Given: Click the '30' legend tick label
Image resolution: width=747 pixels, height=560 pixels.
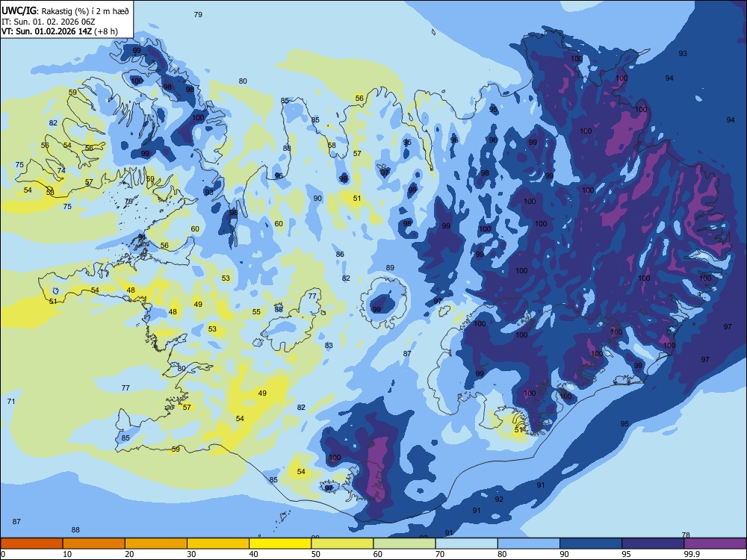Looking at the screenshot, I should [191, 554].
